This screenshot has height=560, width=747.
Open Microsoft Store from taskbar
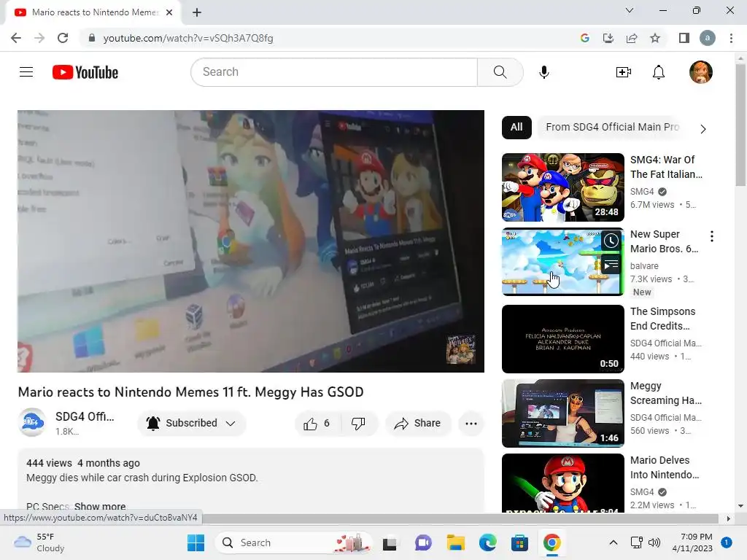coord(519,542)
